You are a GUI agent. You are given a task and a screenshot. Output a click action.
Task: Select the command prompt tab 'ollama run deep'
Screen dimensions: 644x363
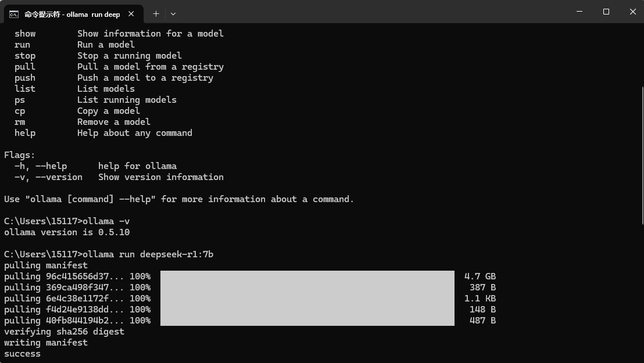pos(74,14)
